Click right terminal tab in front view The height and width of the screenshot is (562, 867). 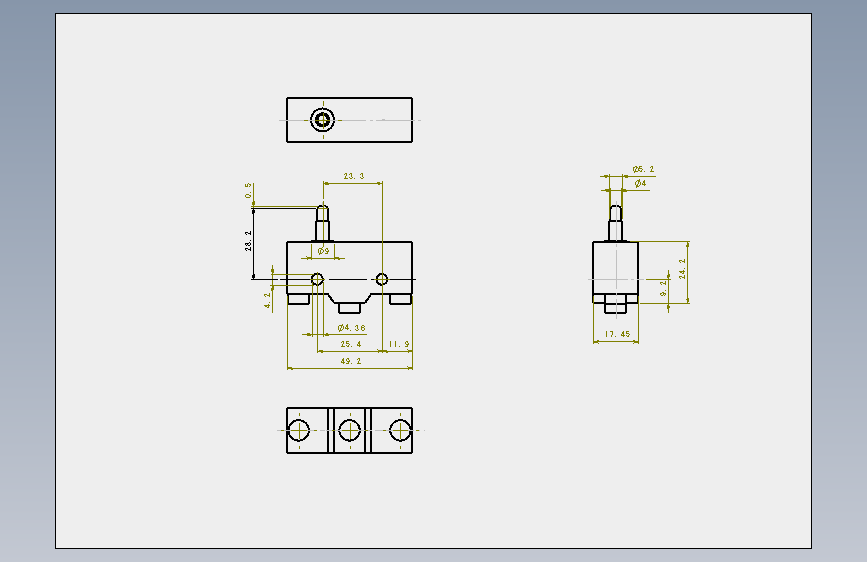click(x=400, y=299)
